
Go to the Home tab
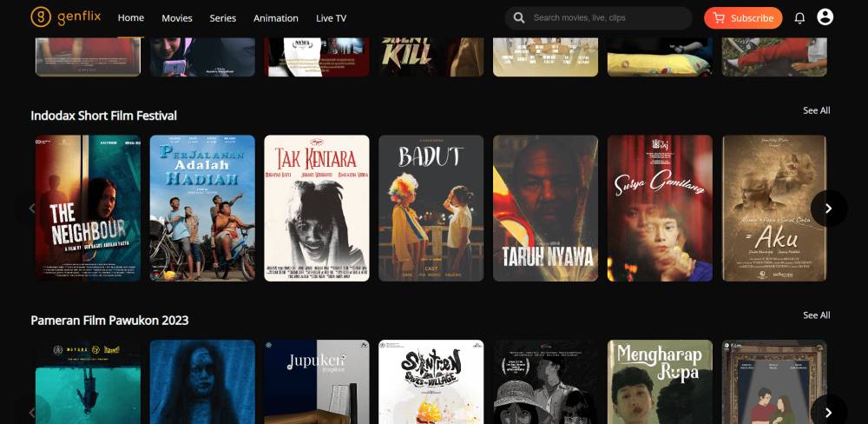[x=131, y=17]
